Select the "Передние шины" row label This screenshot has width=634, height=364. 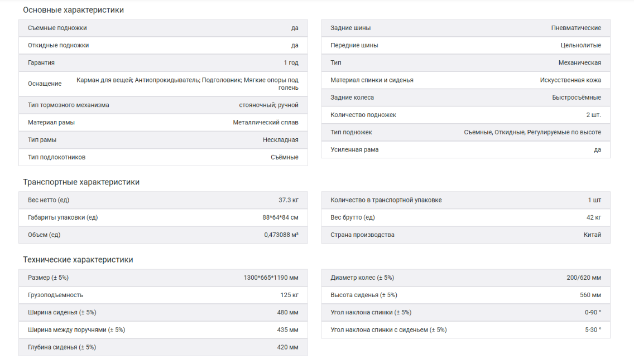(354, 46)
